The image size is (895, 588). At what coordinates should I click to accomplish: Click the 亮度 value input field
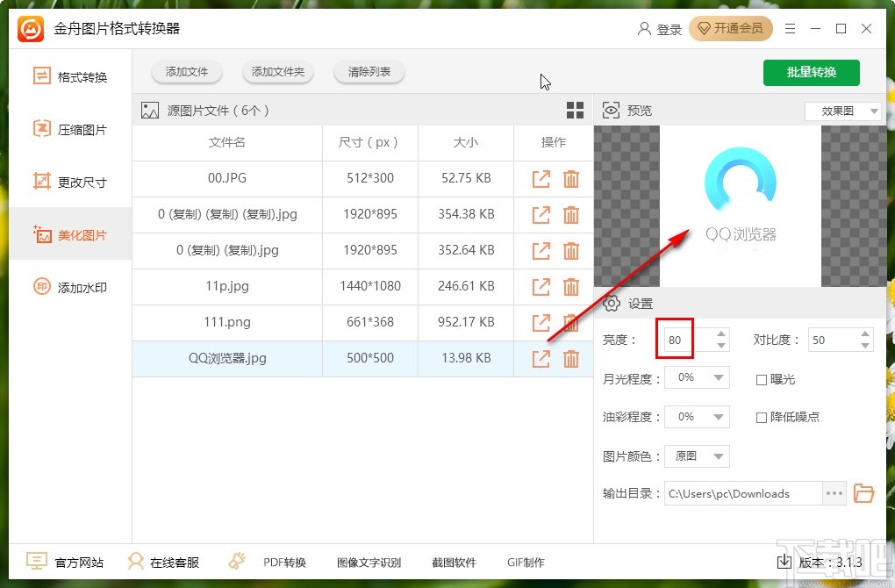(x=675, y=339)
